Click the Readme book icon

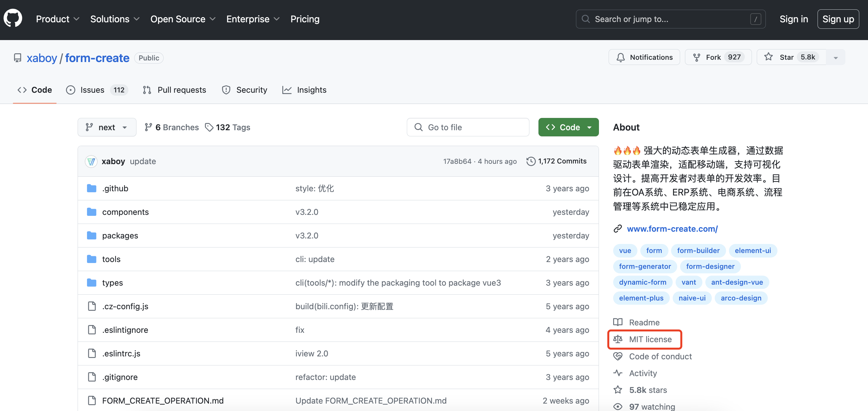coord(618,322)
